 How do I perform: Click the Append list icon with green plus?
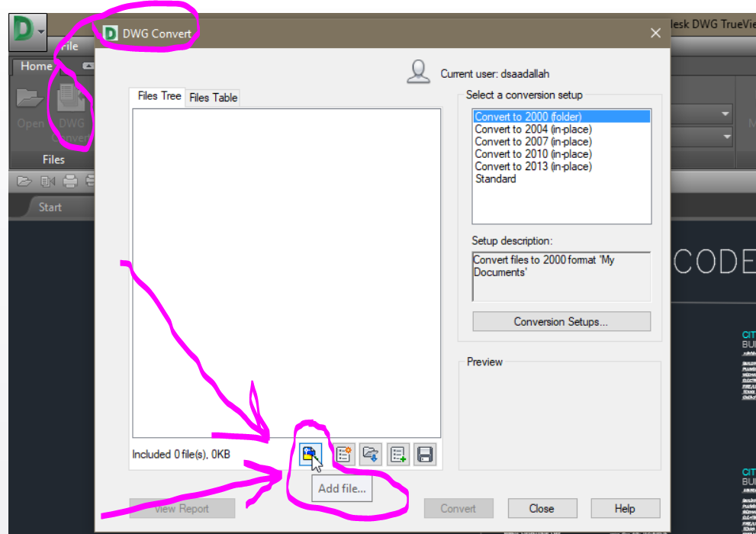pos(398,454)
